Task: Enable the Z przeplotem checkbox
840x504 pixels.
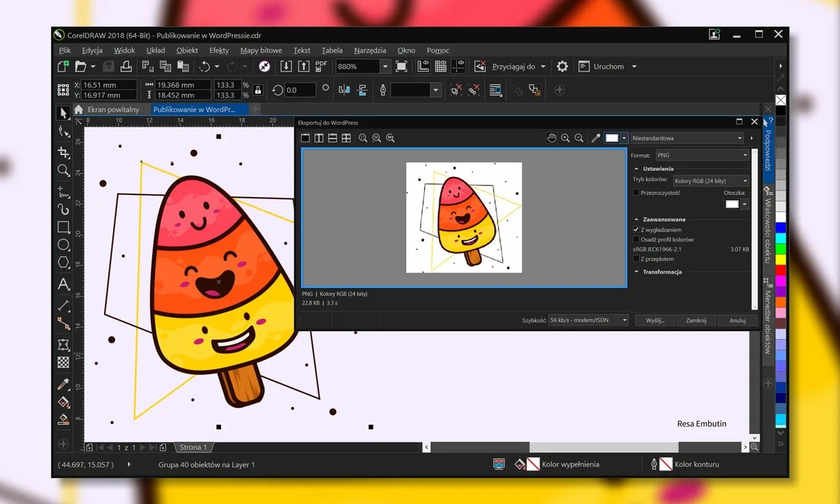Action: pyautogui.click(x=636, y=259)
